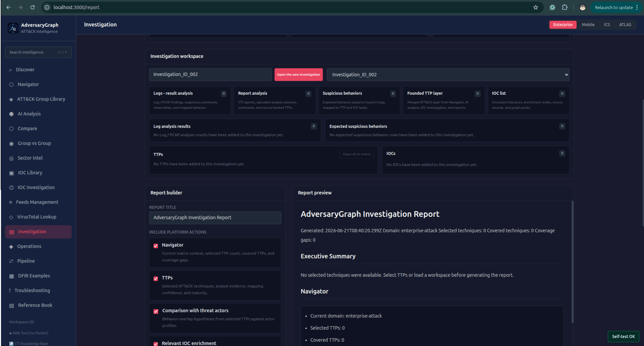This screenshot has height=346, width=644.
Task: Open Feeds Management menu item
Action: coord(38,202)
